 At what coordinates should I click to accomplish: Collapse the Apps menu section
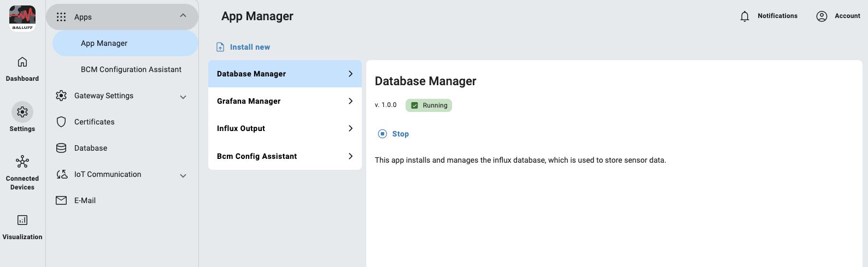(x=183, y=16)
